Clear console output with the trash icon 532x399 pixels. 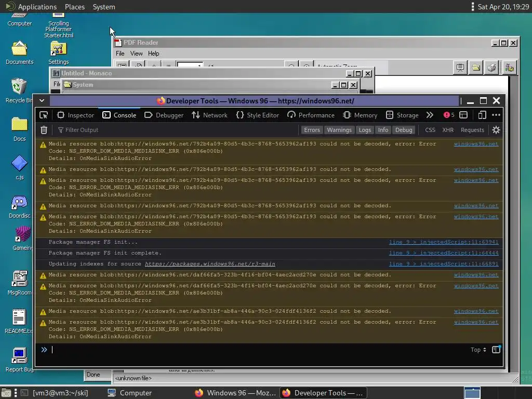point(44,130)
